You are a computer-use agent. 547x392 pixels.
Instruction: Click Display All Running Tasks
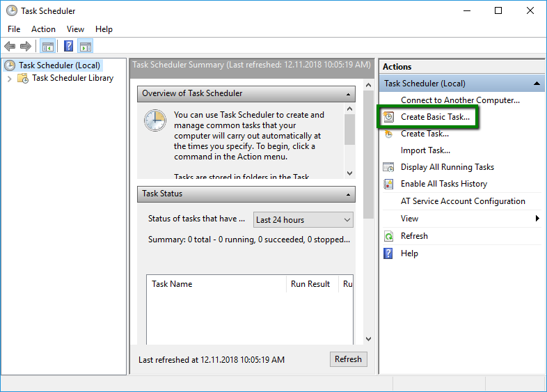(x=447, y=167)
